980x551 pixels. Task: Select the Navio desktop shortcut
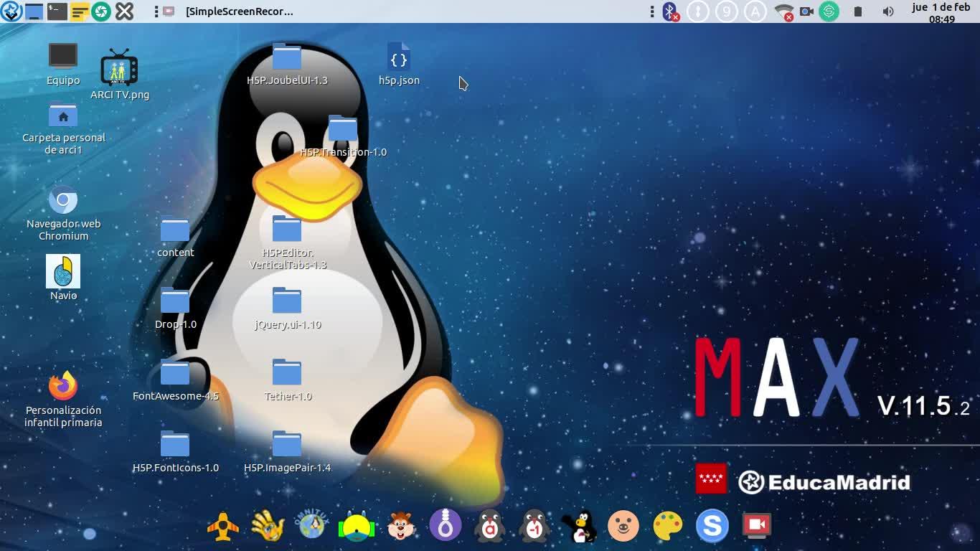coord(63,278)
